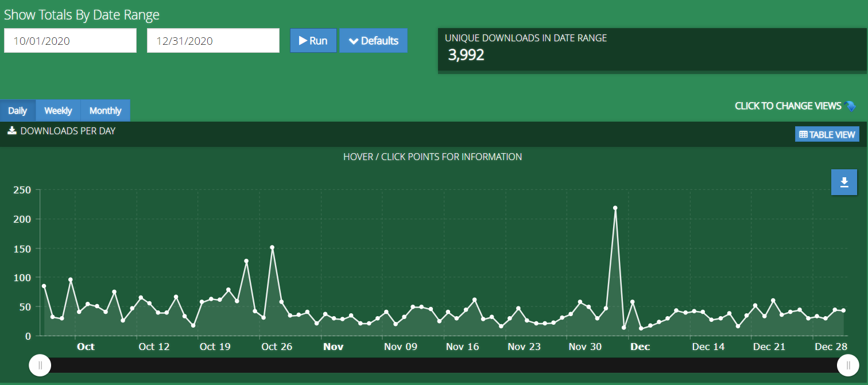Select the Oct 26 peak point near 150
This screenshot has height=385, width=868.
272,247
